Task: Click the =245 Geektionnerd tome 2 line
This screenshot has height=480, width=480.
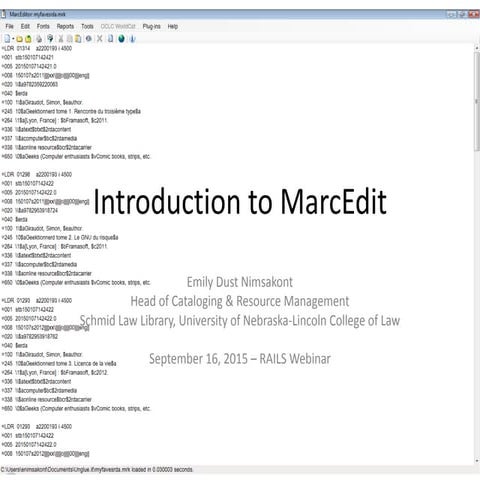Action: click(60, 237)
